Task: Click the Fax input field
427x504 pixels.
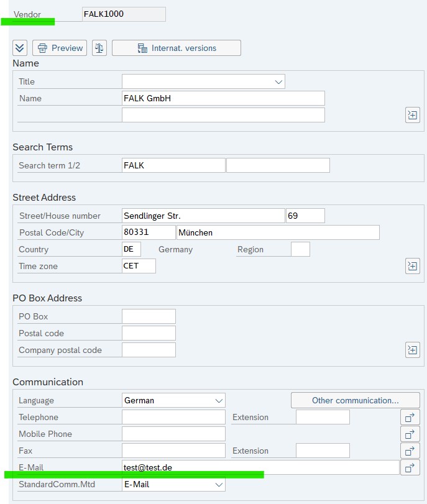Action: tap(173, 451)
